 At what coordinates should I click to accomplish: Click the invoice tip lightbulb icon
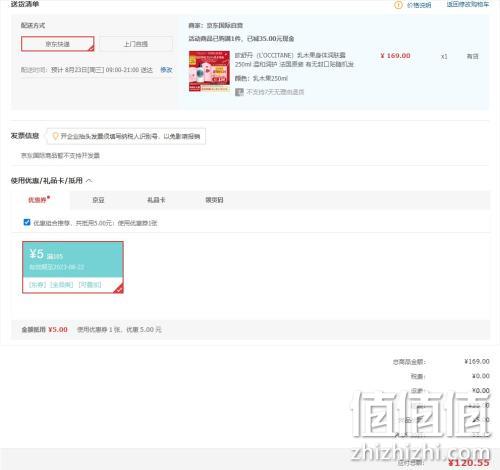(x=55, y=136)
